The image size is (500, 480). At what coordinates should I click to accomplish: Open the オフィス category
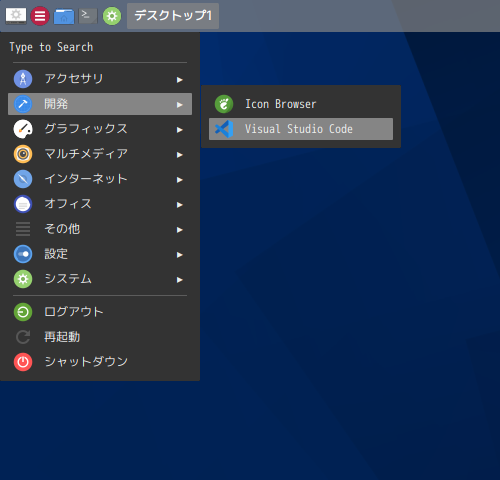pyautogui.click(x=100, y=204)
